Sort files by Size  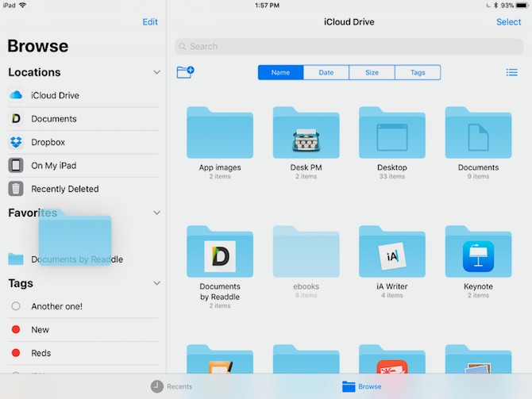click(372, 73)
